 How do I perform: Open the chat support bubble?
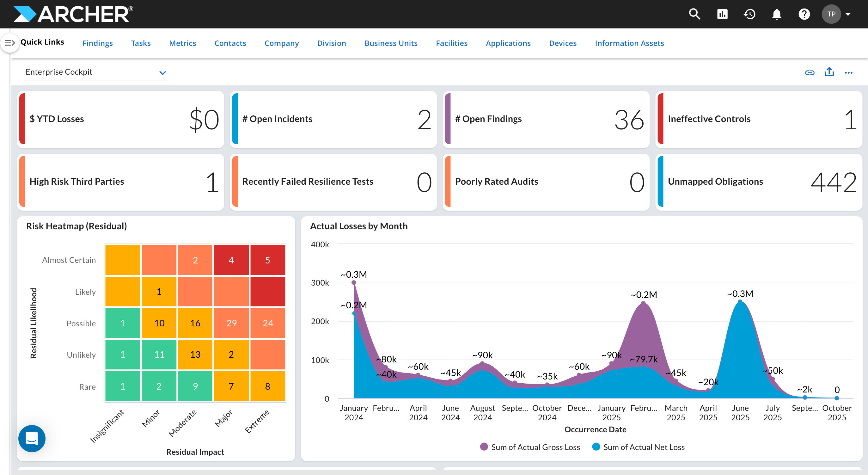(x=32, y=438)
